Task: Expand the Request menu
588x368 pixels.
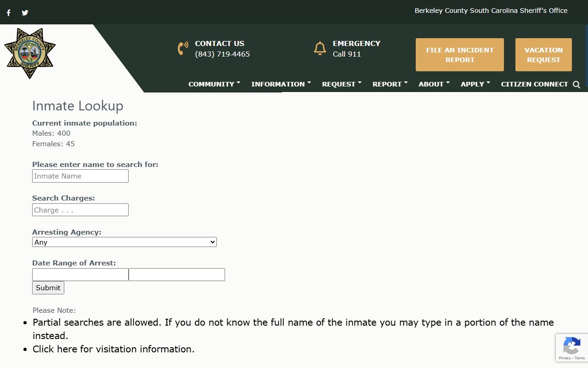Action: tap(342, 84)
